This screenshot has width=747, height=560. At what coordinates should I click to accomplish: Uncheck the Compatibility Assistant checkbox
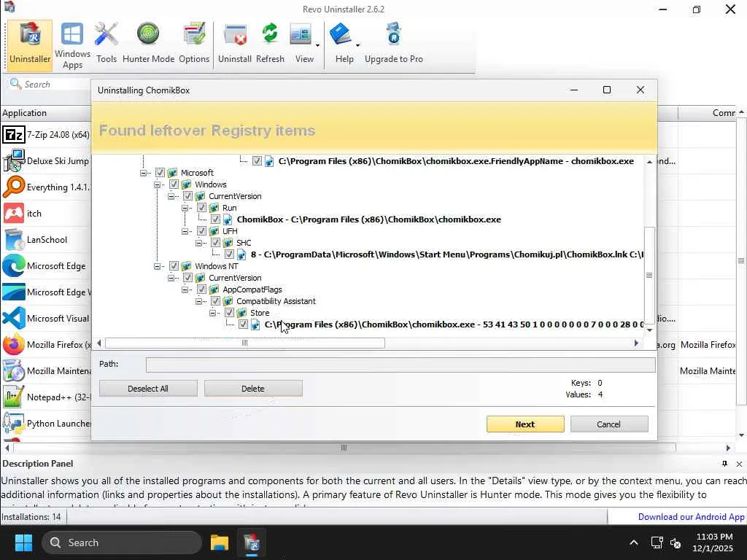click(215, 301)
